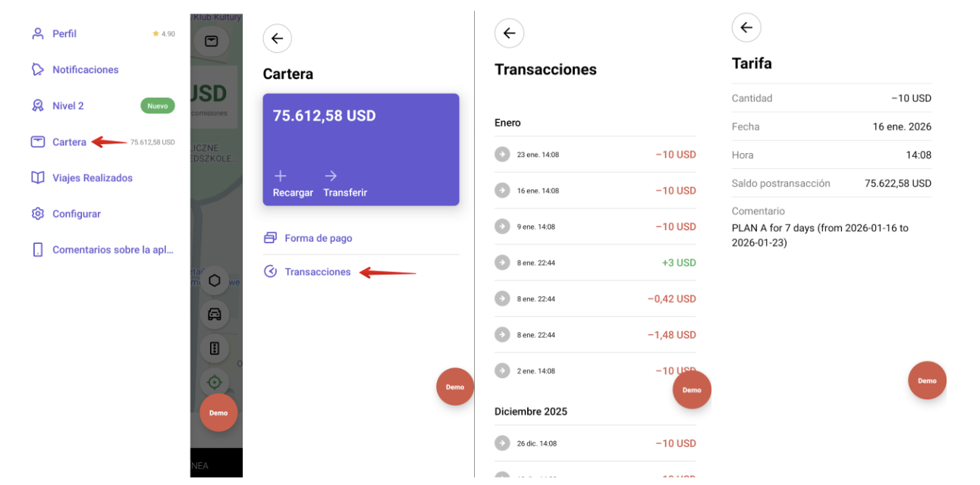The height and width of the screenshot is (485, 980).
Task: Open Comentarios sobre la aplicación
Action: 112,250
